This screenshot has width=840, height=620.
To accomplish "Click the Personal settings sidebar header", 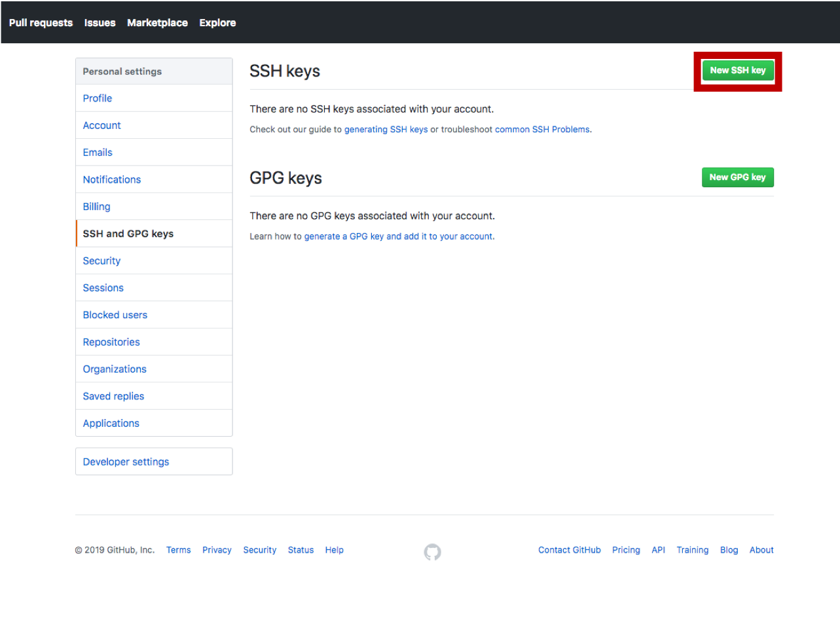I will coord(154,71).
